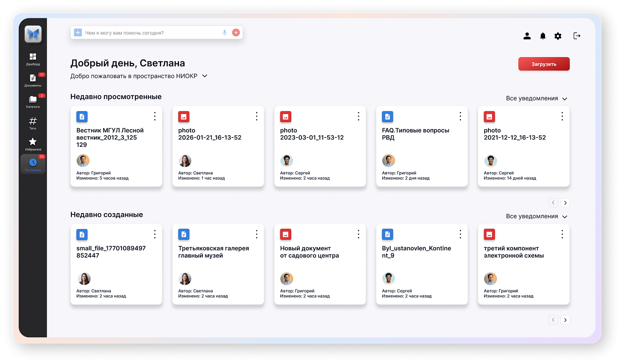Open menu for FAQ.Типовые вопросы РВД card
The width and height of the screenshot is (622, 364).
click(x=460, y=116)
